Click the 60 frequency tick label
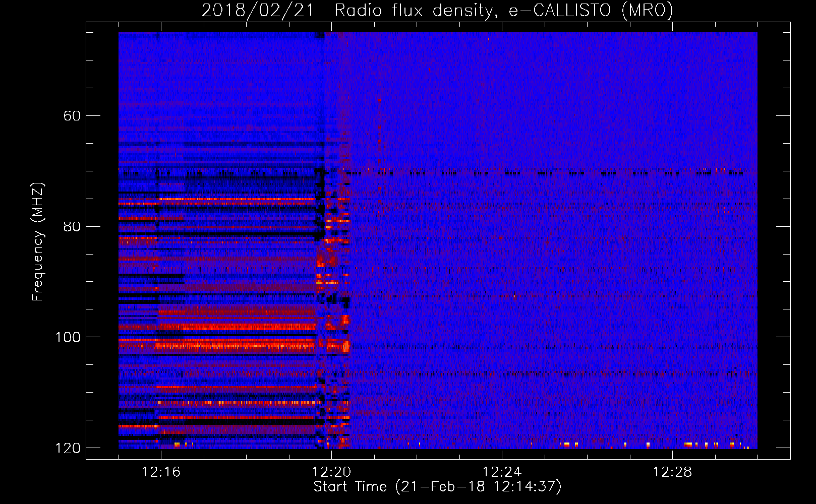The height and width of the screenshot is (504, 816). 72,116
